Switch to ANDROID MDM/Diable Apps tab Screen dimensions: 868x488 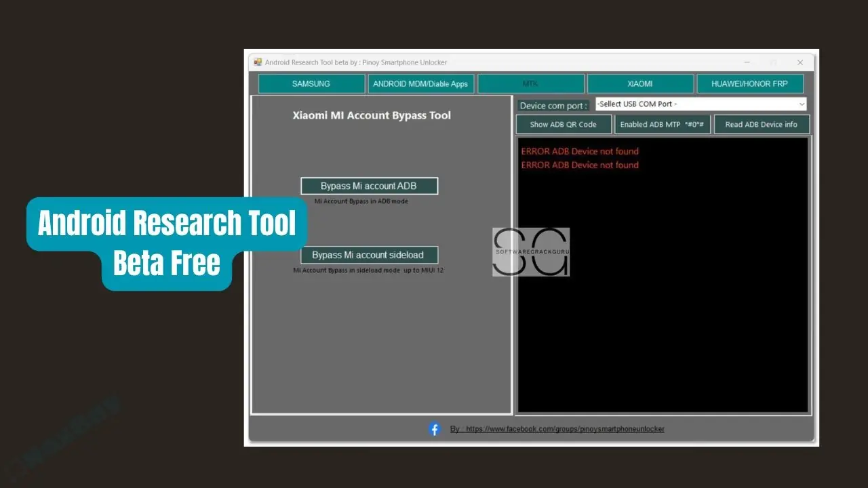[420, 84]
